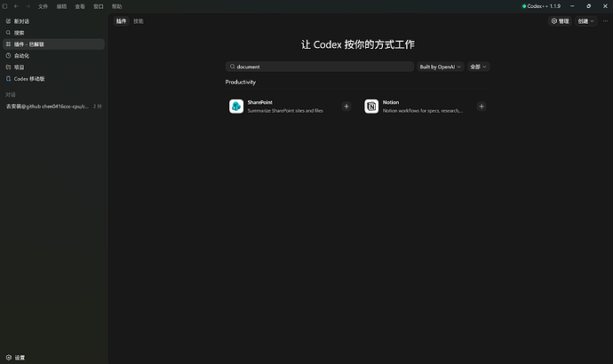
Task: Click the Notion workflows for specs description
Action: click(x=423, y=111)
